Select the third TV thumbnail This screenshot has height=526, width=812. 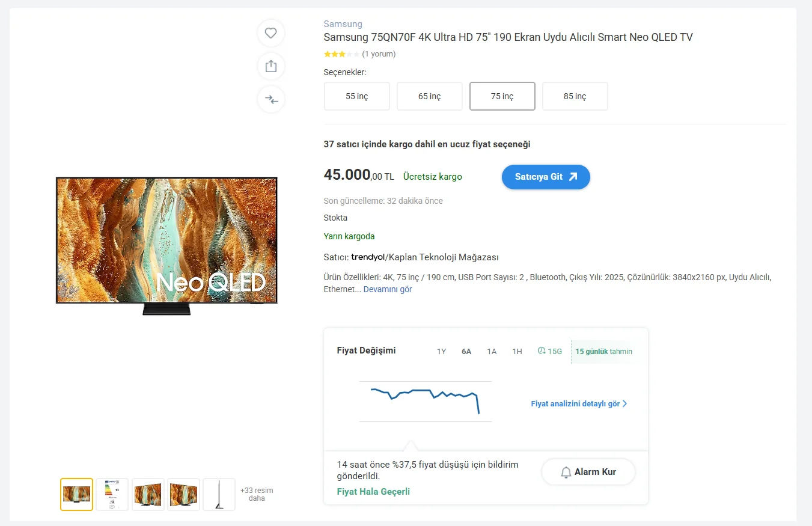click(148, 494)
